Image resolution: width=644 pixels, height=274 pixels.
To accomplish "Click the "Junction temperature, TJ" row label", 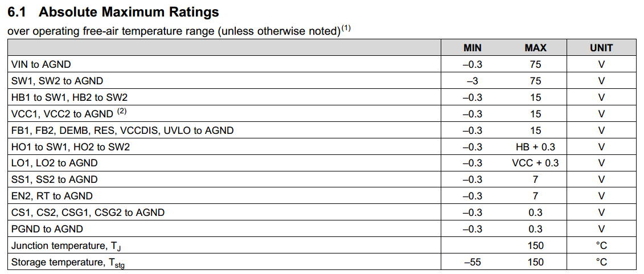I will tap(66, 246).
